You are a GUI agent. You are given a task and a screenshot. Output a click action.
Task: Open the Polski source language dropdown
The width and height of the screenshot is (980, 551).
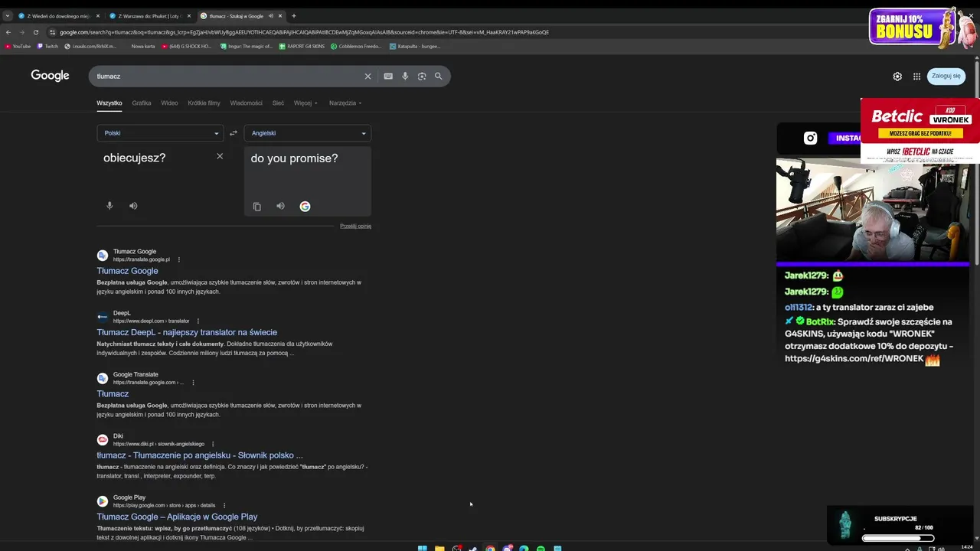click(x=160, y=133)
